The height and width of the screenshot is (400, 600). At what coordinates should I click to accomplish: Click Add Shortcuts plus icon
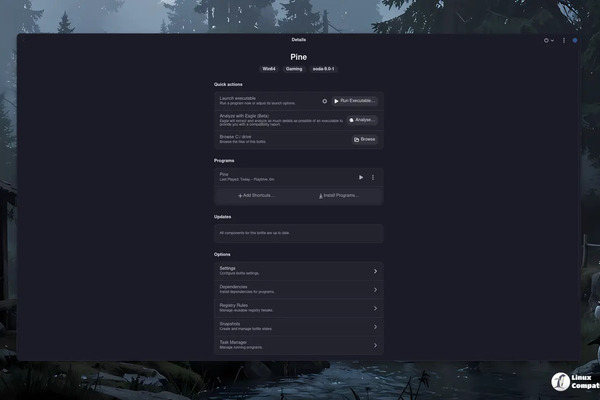pos(240,196)
